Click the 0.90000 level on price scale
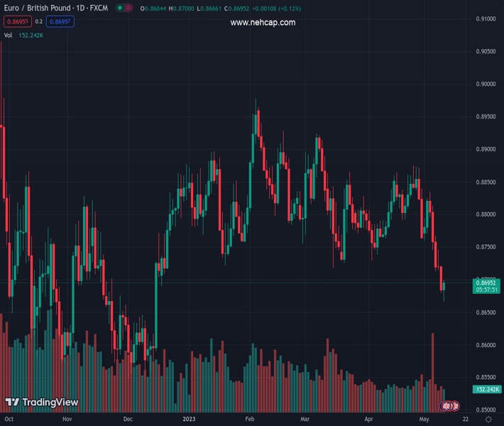This screenshot has width=504, height=426. click(486, 84)
